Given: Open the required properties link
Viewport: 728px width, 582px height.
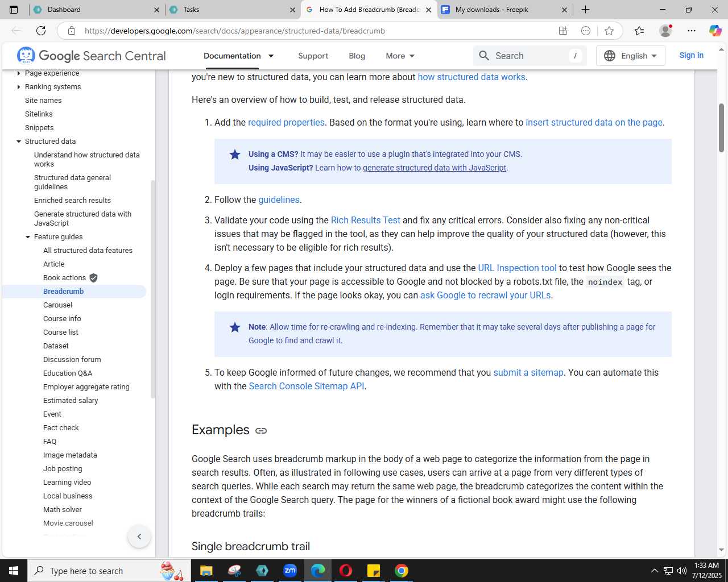Looking at the screenshot, I should [286, 122].
